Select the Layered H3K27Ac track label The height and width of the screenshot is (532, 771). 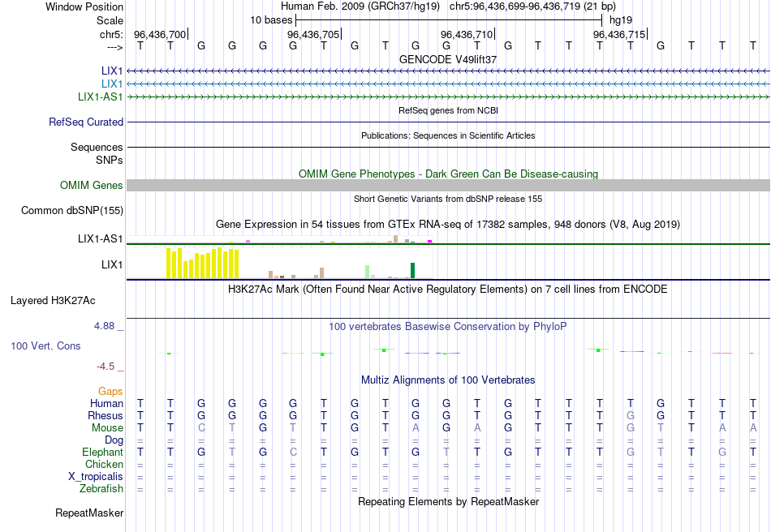[x=53, y=301]
